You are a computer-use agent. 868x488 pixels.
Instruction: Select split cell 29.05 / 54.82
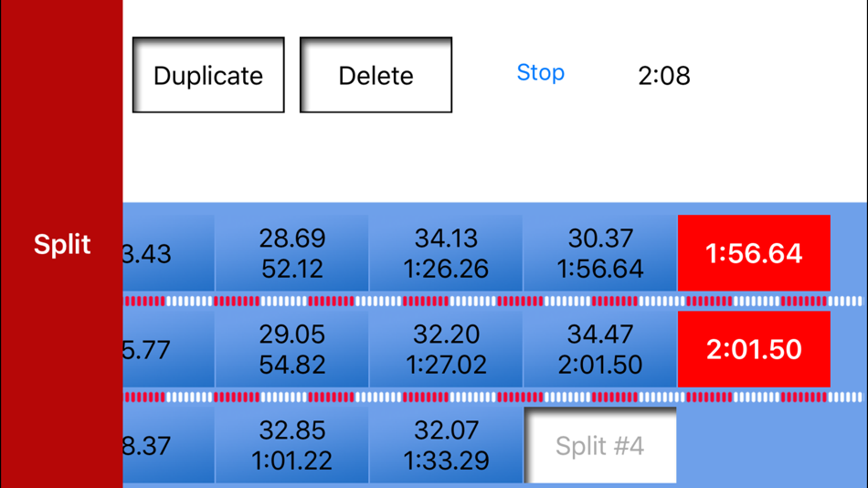(292, 349)
